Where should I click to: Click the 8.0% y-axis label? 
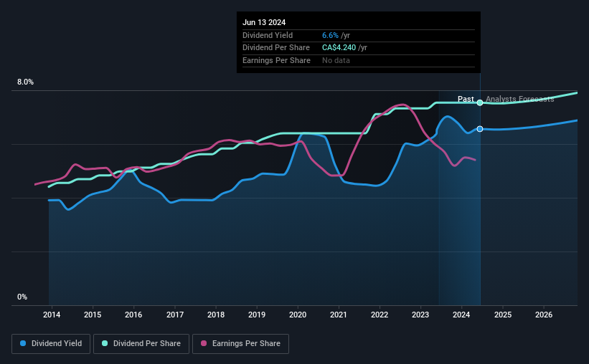(25, 82)
